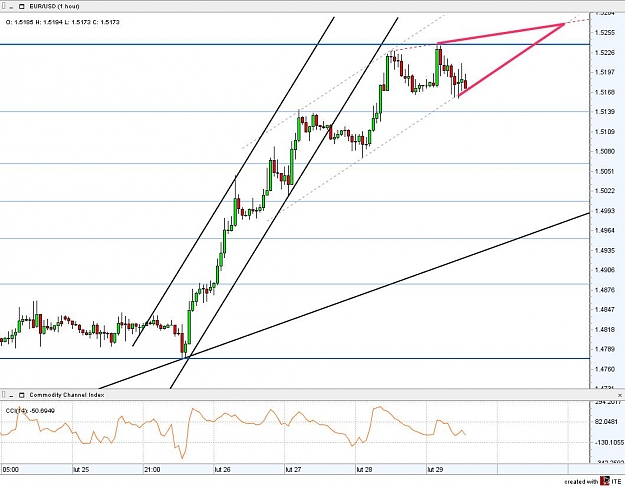
Task: Click the 1.4818 price axis label
Action: (x=603, y=329)
